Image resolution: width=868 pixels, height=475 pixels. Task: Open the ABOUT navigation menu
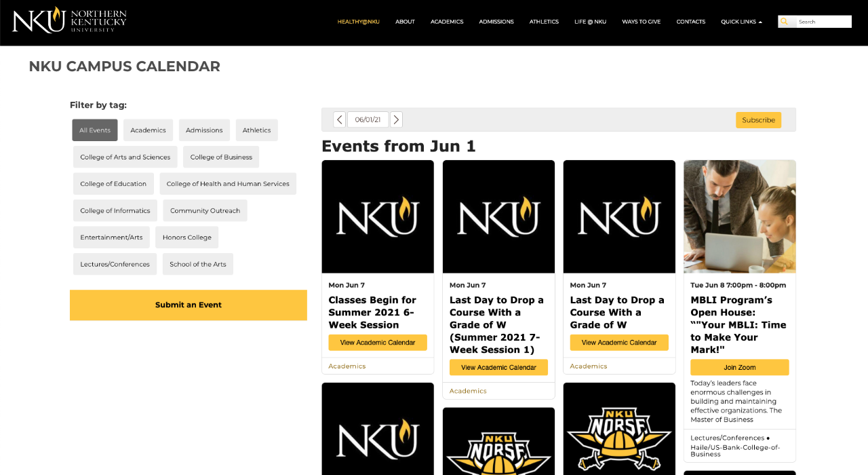(405, 21)
